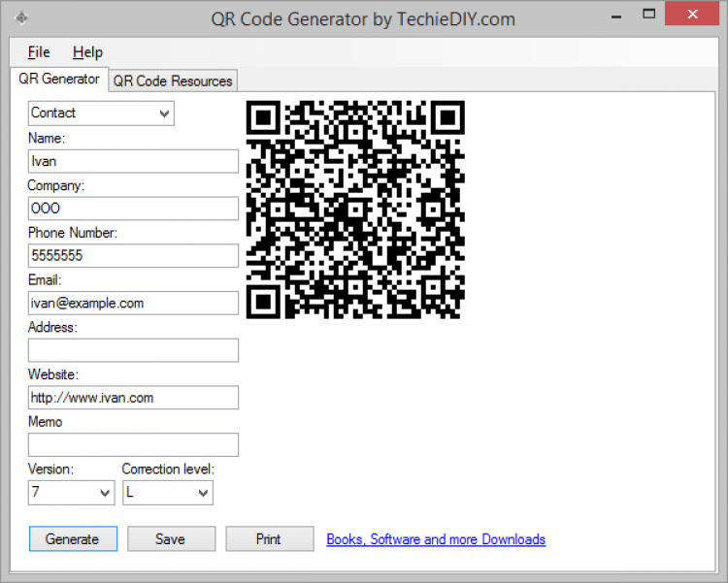This screenshot has height=583, width=728.
Task: Click the generated QR code image
Action: pos(355,210)
